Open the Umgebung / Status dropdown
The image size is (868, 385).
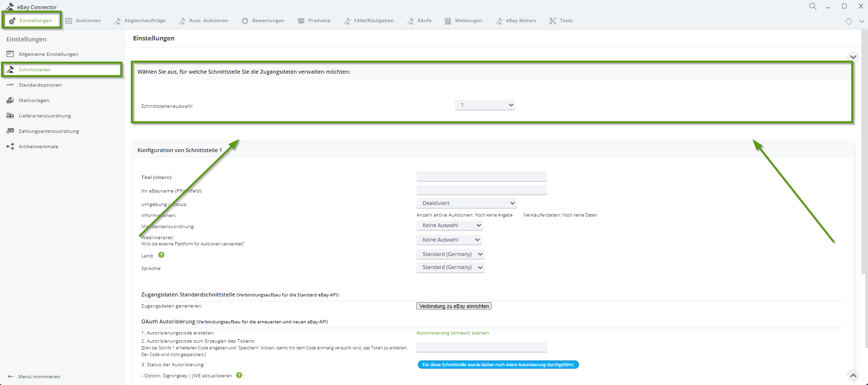pos(466,203)
